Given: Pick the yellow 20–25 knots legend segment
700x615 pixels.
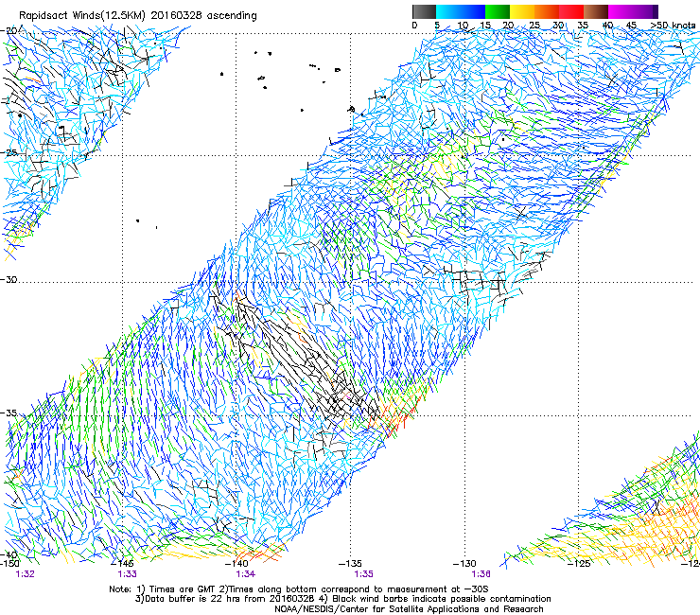Looking at the screenshot, I should click(522, 11).
